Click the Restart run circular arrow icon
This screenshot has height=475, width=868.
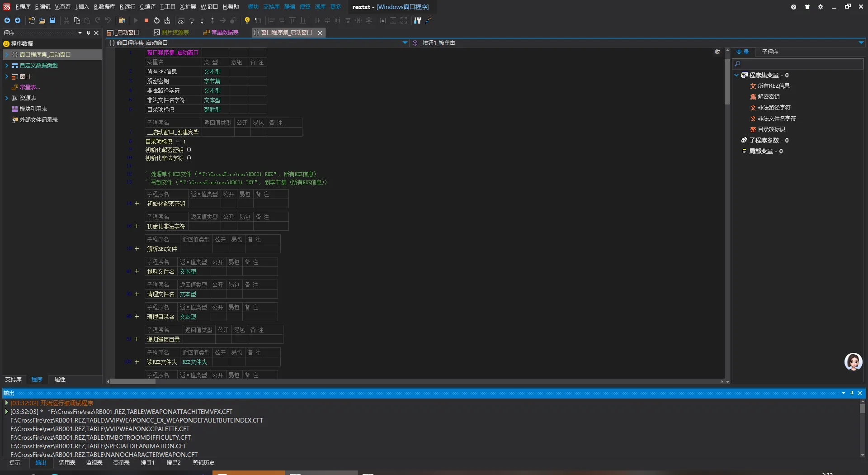(156, 20)
